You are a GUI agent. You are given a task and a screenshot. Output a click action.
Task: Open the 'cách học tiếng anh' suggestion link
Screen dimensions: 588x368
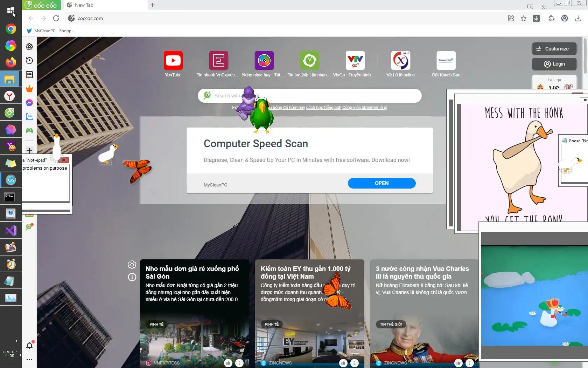(323, 108)
